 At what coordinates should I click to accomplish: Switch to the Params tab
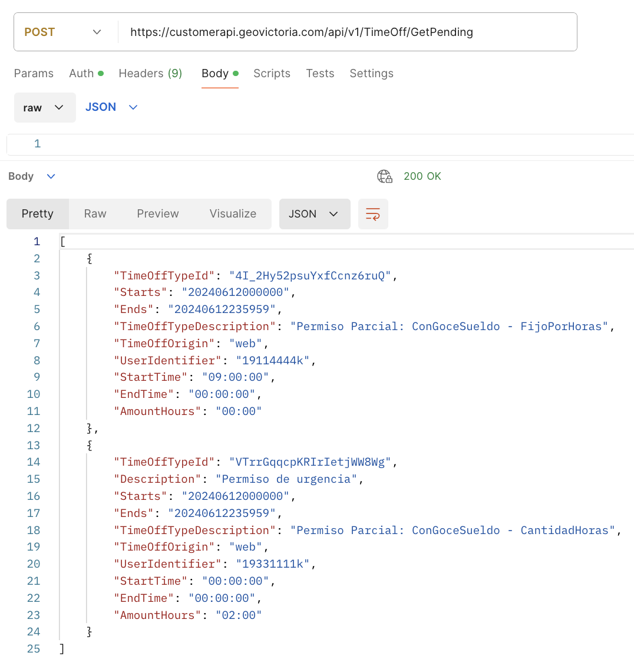[34, 73]
